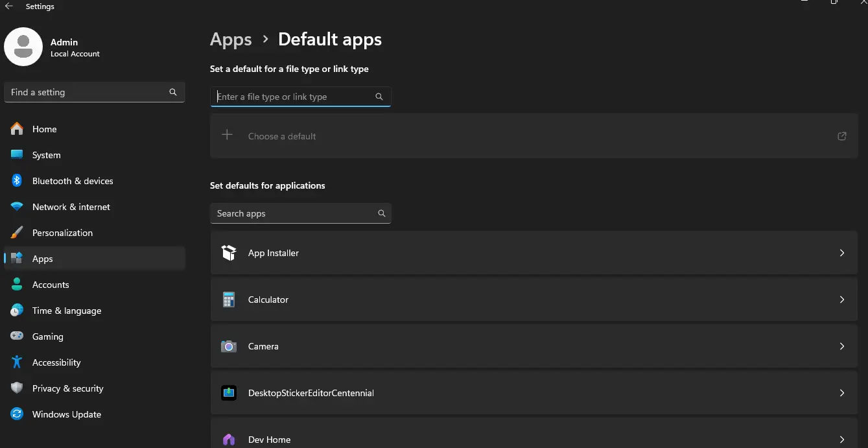
Task: Open Windows Update page
Action: (x=95, y=414)
